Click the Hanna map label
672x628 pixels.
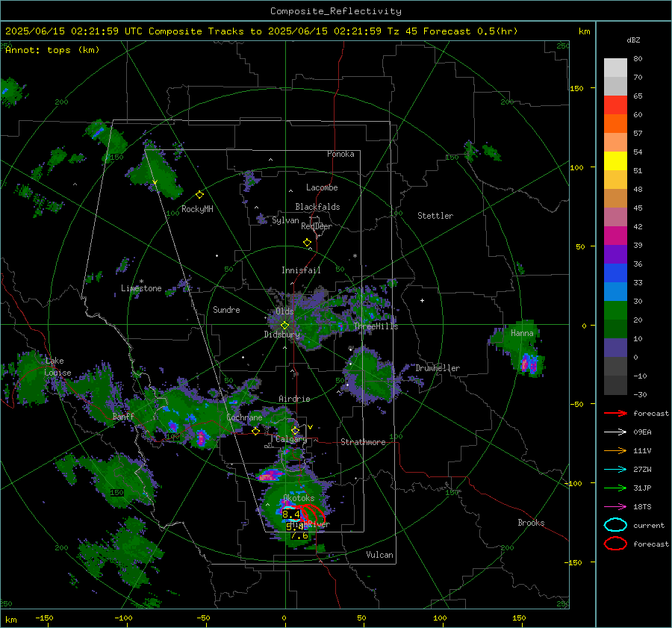pyautogui.click(x=522, y=333)
